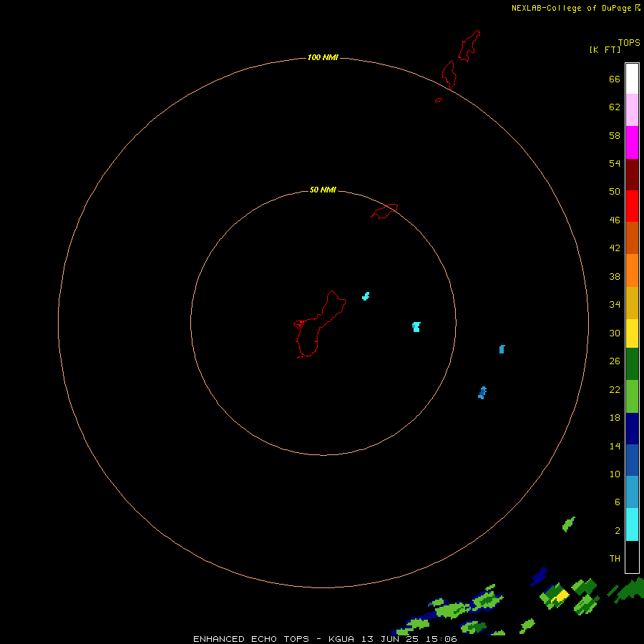Click legend value 46

[615, 220]
